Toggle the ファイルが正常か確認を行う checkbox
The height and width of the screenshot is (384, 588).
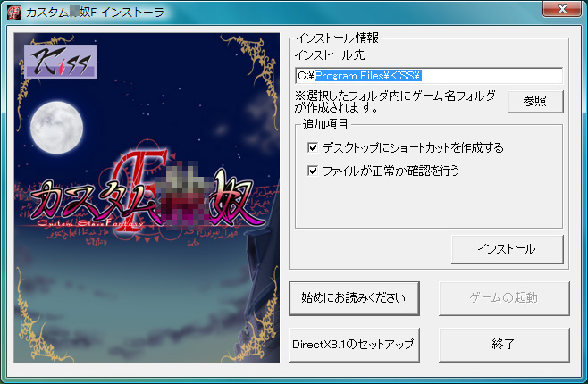[x=313, y=171]
